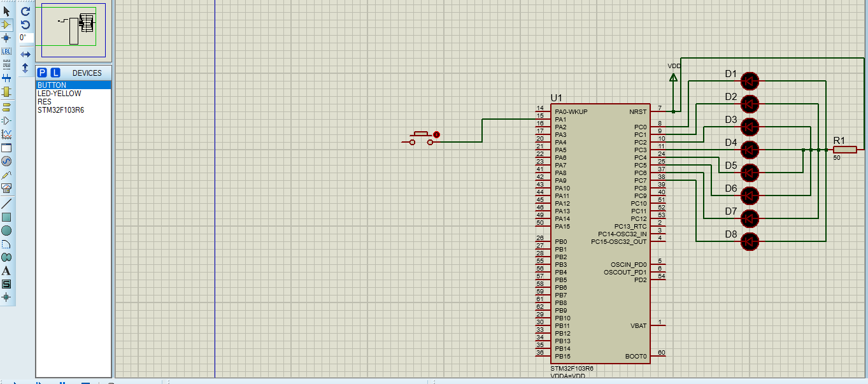
Task: Select BUTTON in the devices list
Action: [73, 85]
